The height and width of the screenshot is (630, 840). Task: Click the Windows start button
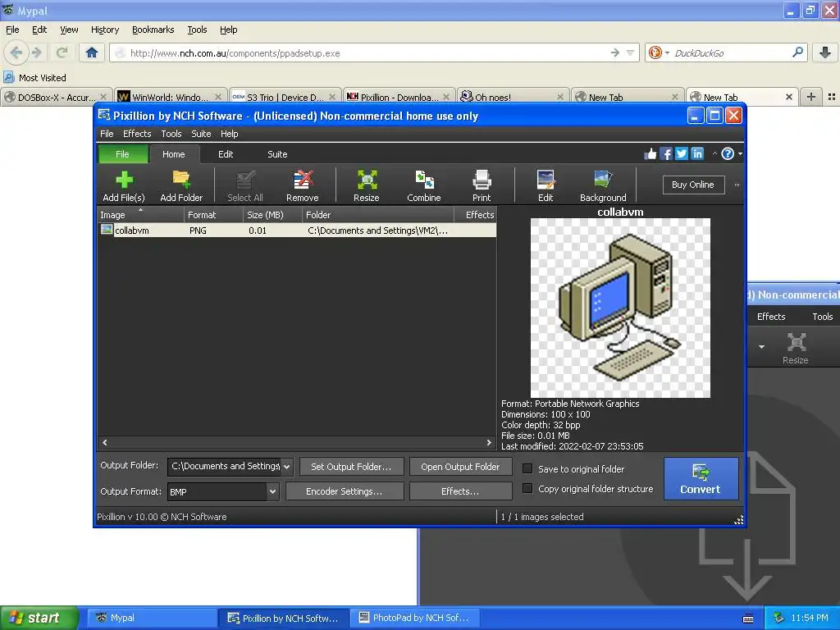click(x=39, y=618)
